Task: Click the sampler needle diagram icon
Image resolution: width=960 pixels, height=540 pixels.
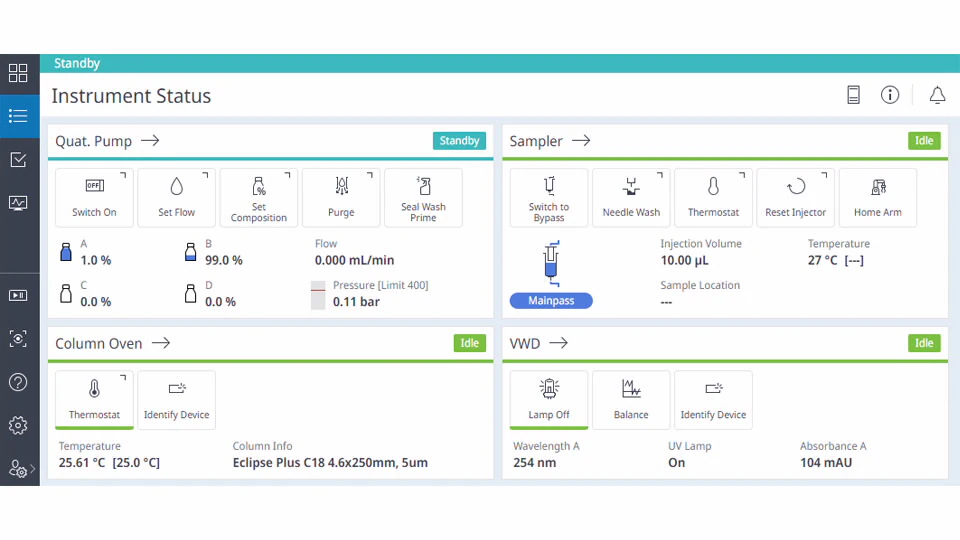Action: click(551, 264)
